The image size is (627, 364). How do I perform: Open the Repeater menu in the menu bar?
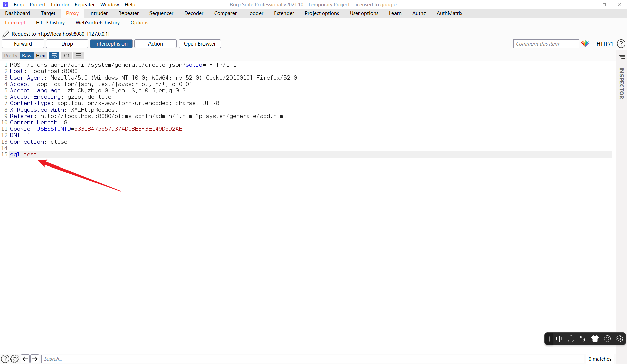[x=84, y=4]
